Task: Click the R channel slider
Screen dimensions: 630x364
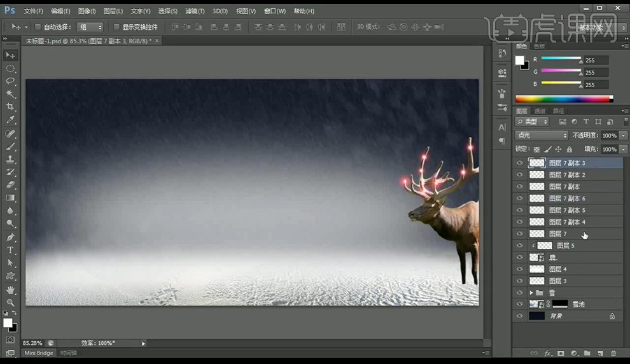Action: 561,59
